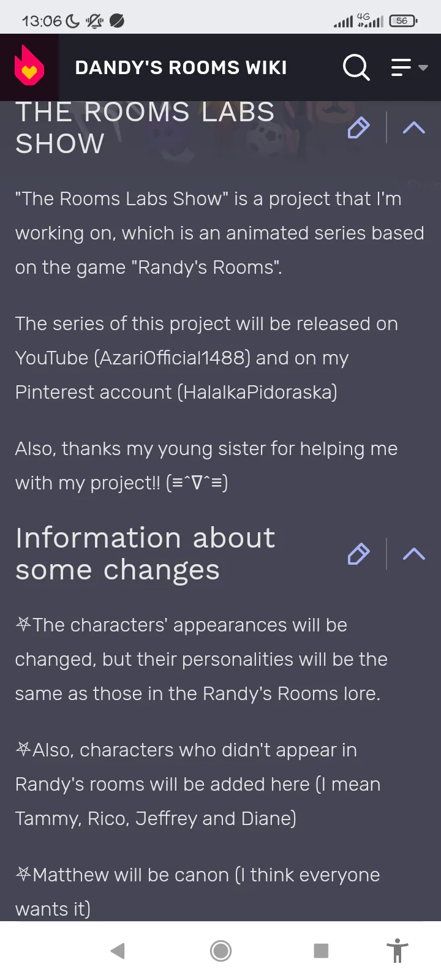Edit Information about some changes section

click(x=358, y=554)
